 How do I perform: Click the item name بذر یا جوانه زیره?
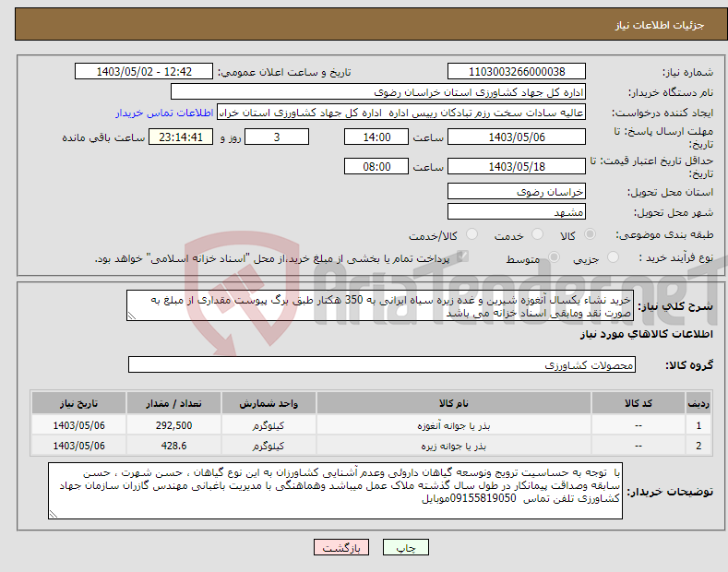click(454, 446)
